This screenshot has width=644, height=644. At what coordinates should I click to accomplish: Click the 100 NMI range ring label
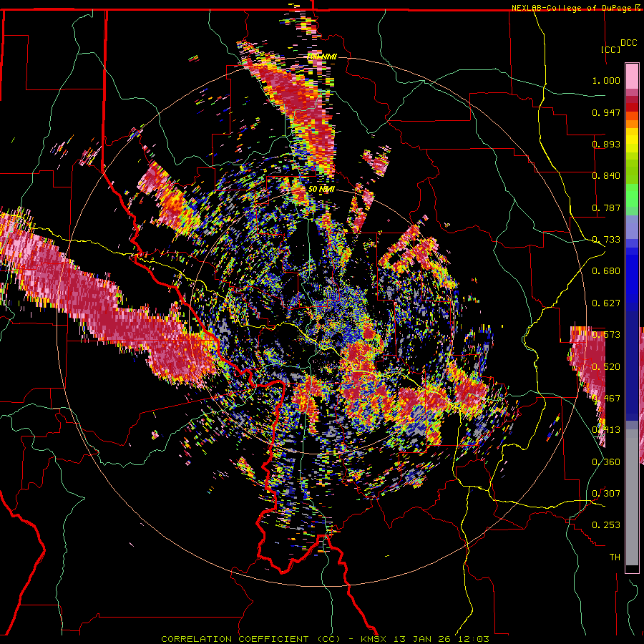[x=323, y=57]
